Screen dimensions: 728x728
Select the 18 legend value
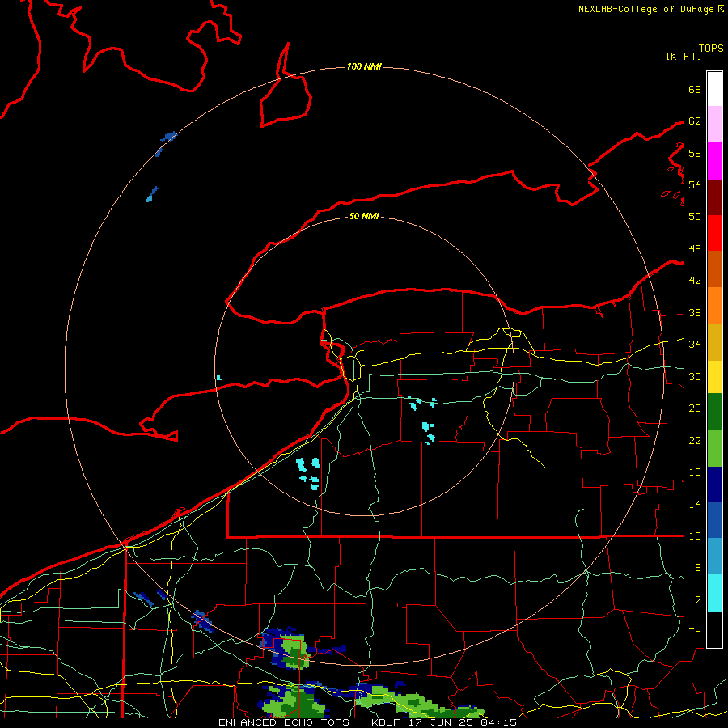pos(695,472)
